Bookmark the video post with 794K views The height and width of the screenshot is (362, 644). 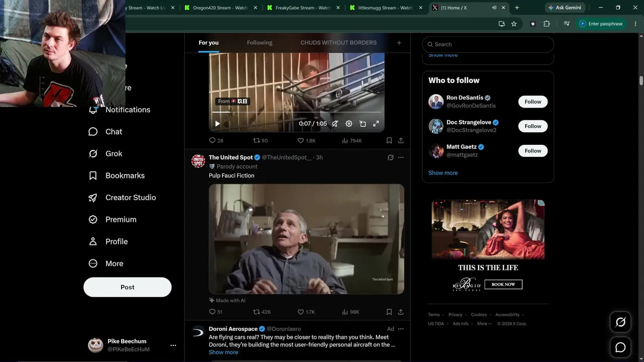389,141
